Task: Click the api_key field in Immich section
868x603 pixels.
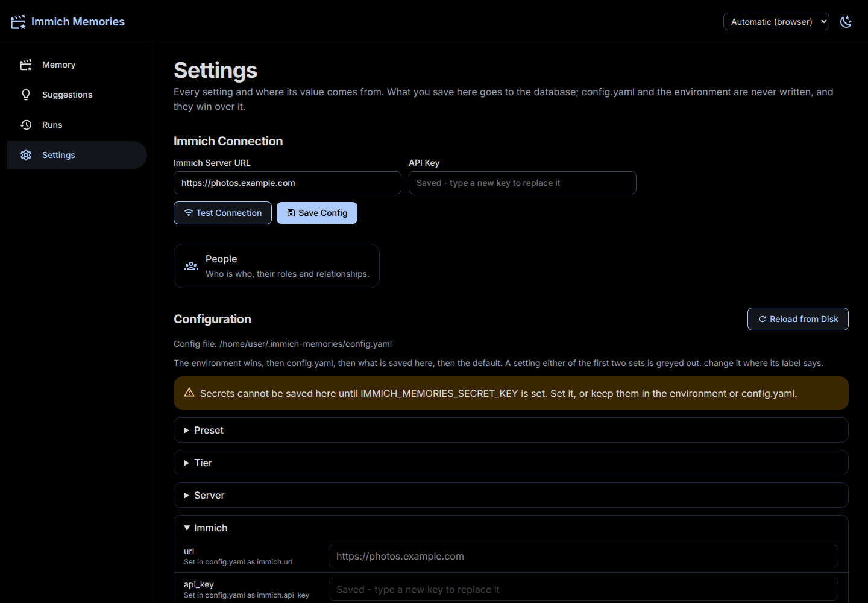Action: coord(583,589)
